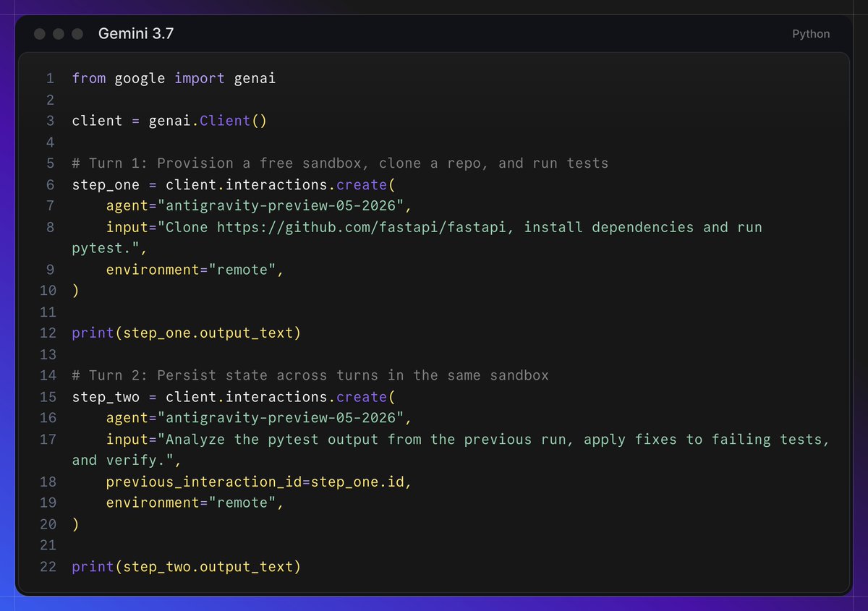Click line number 12 in the gutter
The width and height of the screenshot is (868, 611).
pos(48,333)
